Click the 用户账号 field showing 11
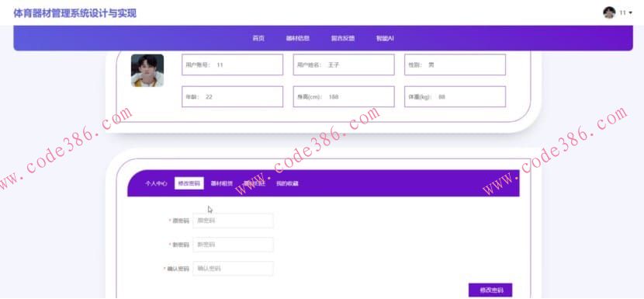The height and width of the screenshot is (299, 644). coord(233,64)
